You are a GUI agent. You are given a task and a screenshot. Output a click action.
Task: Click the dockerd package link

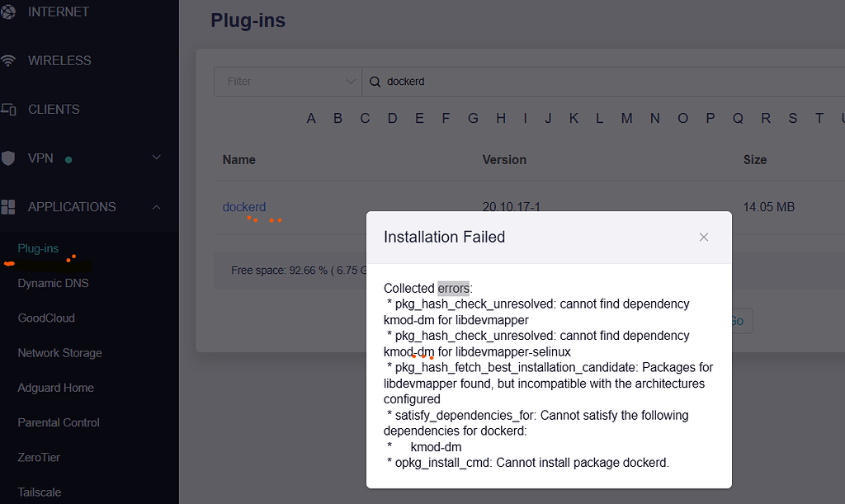(244, 207)
